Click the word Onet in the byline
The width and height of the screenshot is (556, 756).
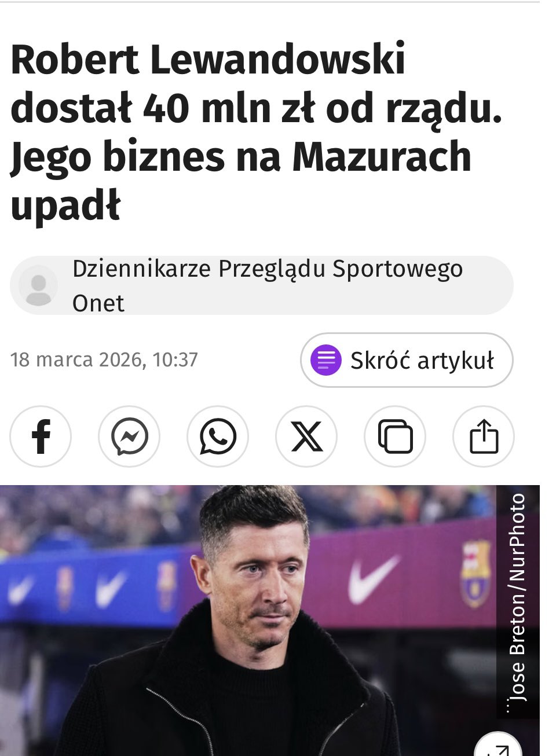[x=98, y=303]
